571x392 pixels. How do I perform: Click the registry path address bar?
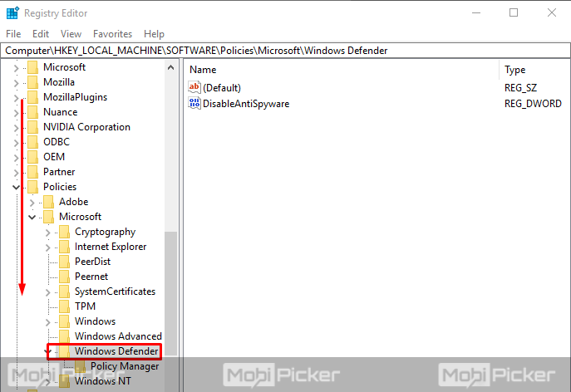pyautogui.click(x=285, y=51)
